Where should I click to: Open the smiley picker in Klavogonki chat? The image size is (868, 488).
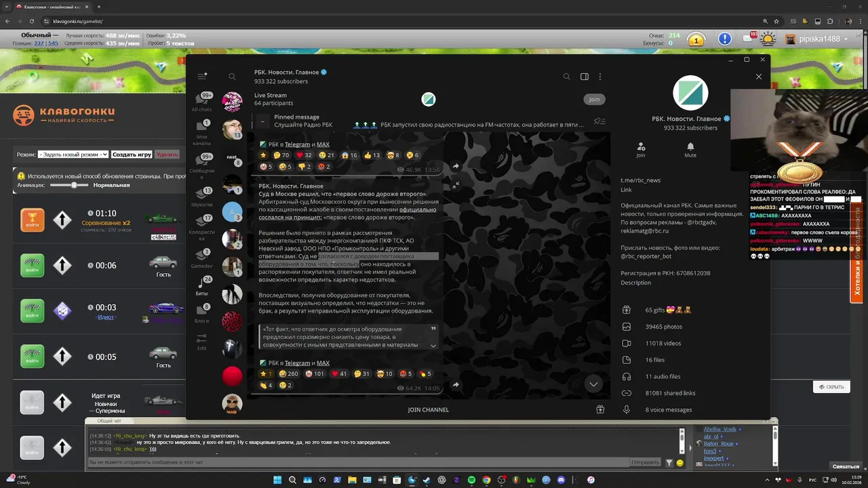680,463
